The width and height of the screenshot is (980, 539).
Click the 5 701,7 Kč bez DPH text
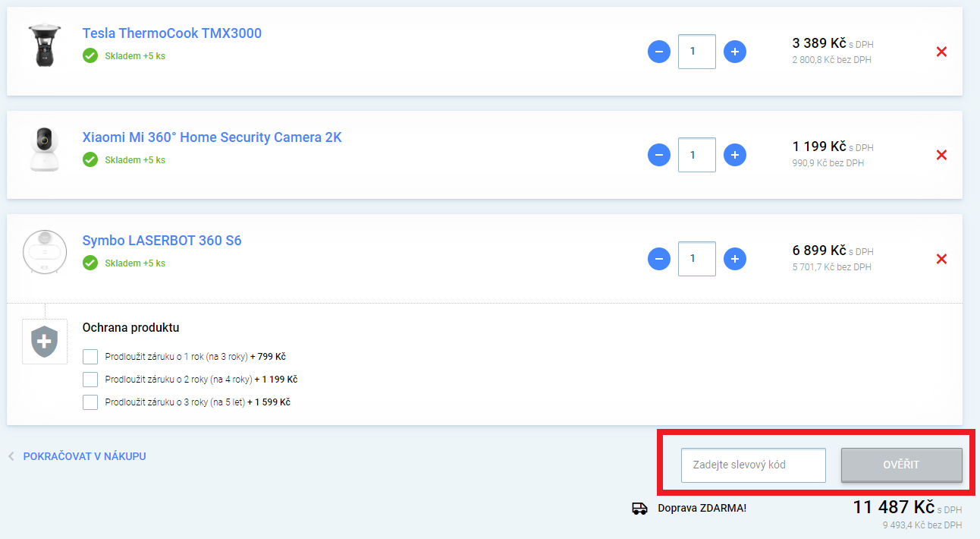click(x=832, y=267)
